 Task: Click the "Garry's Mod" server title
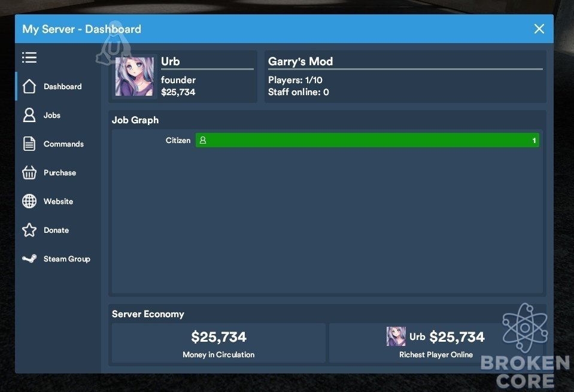300,62
